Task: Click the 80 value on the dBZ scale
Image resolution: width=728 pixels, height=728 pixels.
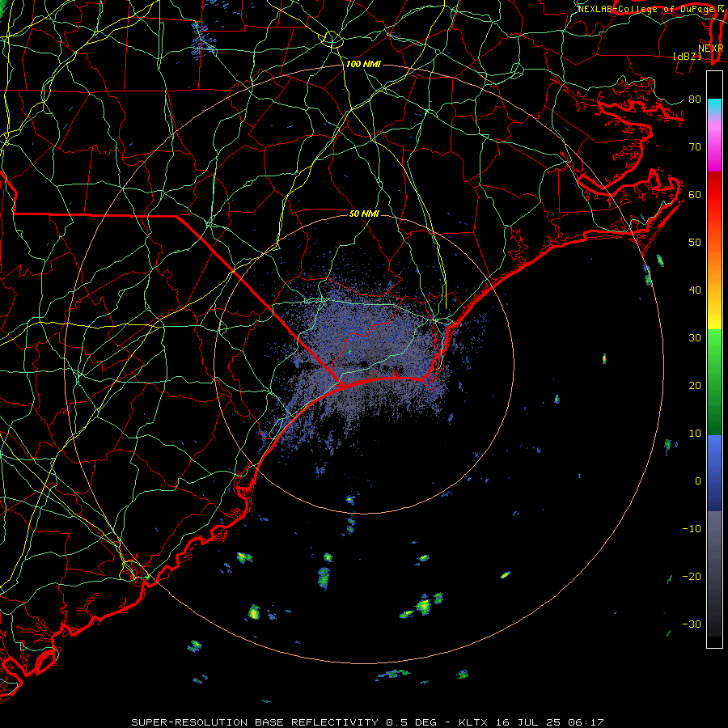Action: [695, 99]
